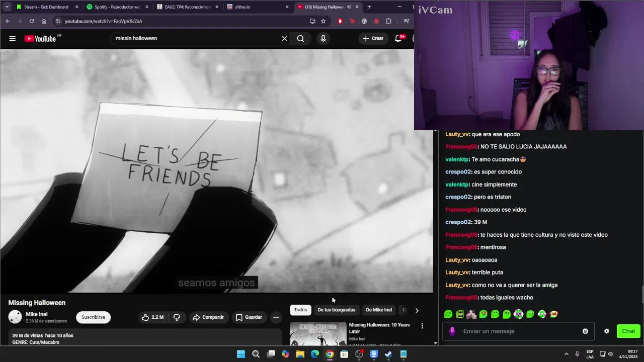This screenshot has height=362, width=644.
Task: Go back in the browser
Action: [8, 21]
